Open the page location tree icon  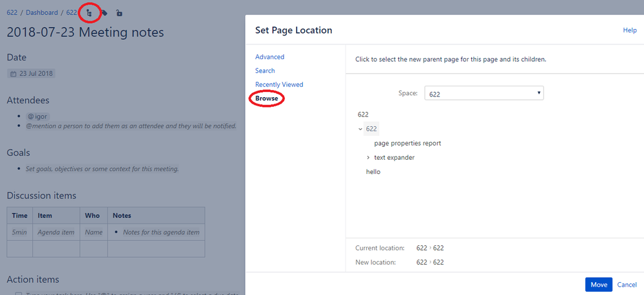[x=89, y=13]
